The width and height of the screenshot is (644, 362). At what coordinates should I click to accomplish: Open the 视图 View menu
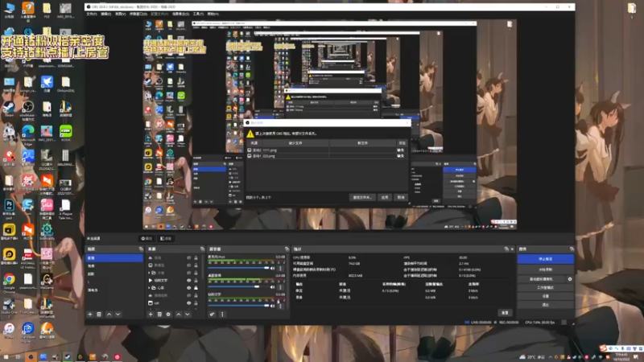pos(120,14)
